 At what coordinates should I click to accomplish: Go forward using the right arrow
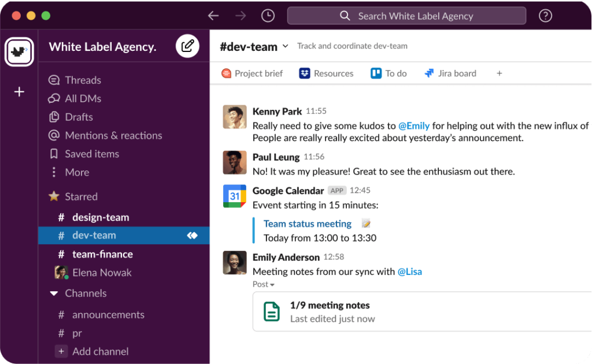point(240,16)
